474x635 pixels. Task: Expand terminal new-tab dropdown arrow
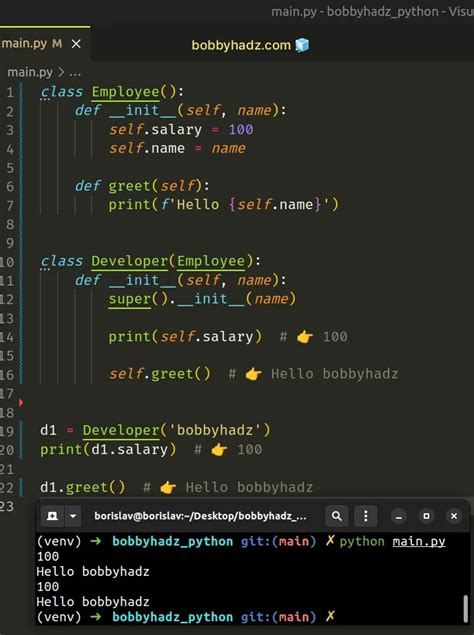(73, 516)
